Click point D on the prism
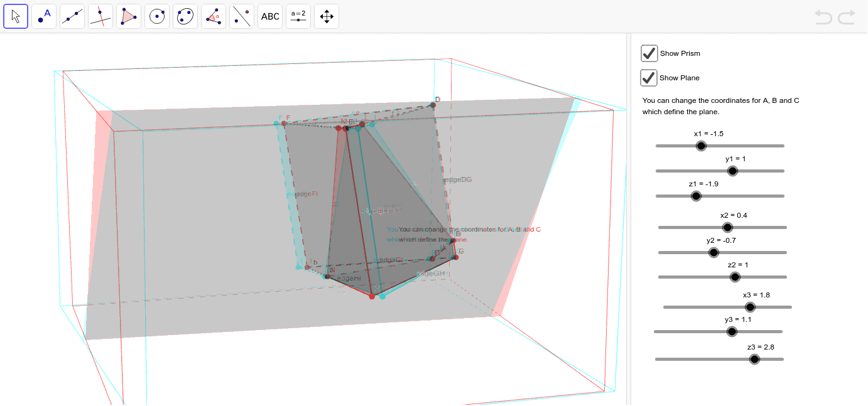868x406 pixels. click(435, 104)
